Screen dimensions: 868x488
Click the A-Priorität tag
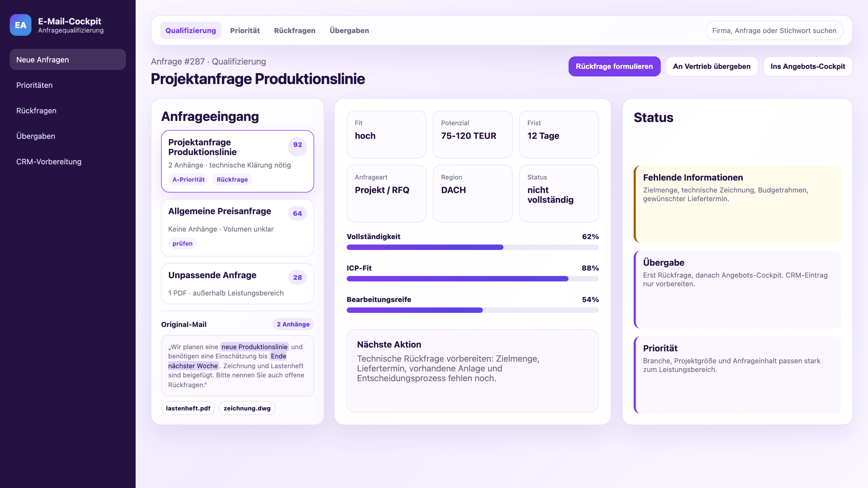coord(188,179)
